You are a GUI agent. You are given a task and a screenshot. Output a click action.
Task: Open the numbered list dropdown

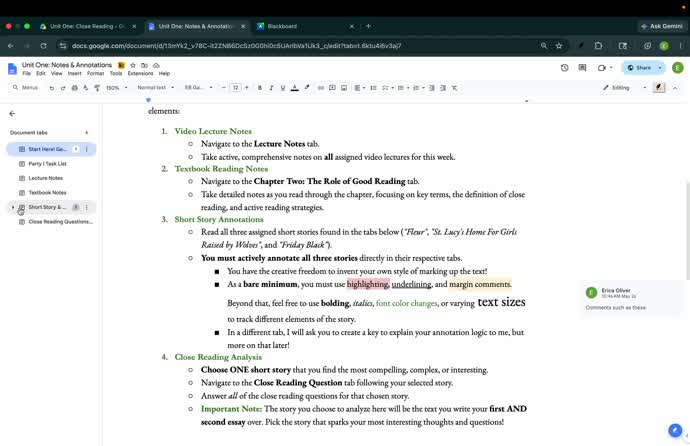(418, 88)
